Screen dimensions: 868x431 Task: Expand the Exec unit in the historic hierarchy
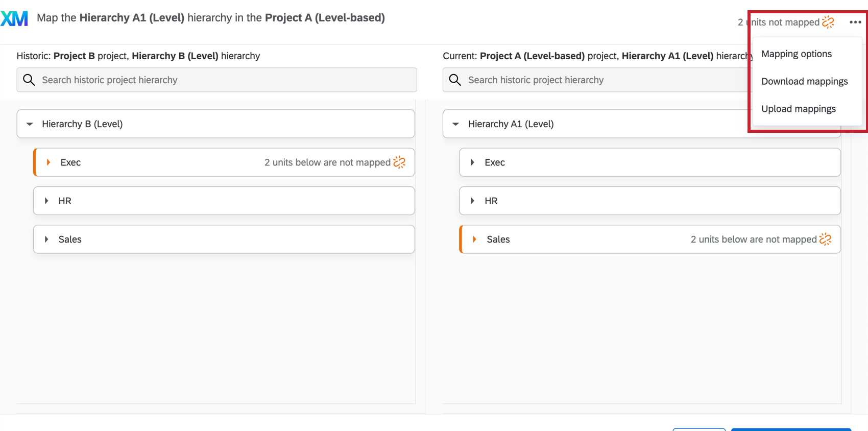[48, 162]
